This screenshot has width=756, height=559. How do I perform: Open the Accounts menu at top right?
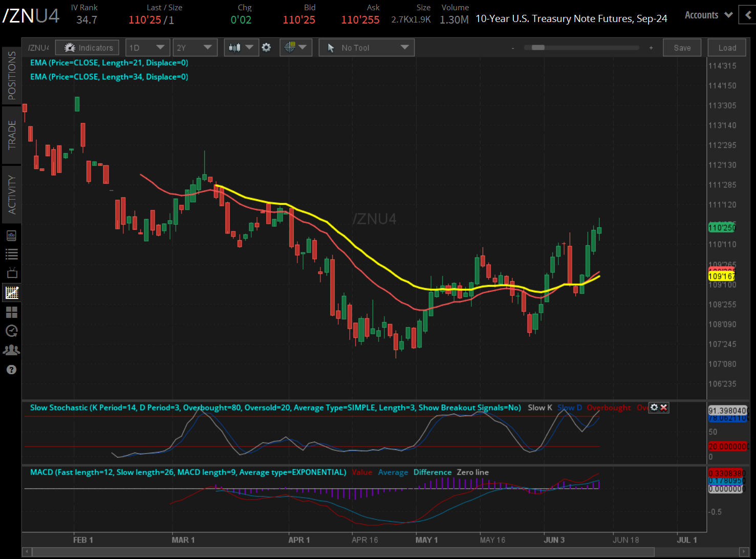[x=708, y=15]
